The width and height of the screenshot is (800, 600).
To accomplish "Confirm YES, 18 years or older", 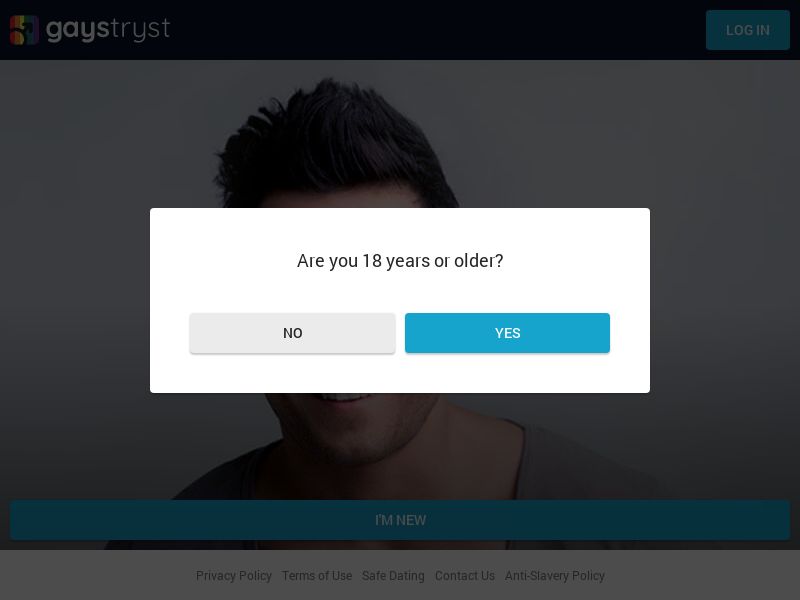I will pos(507,333).
